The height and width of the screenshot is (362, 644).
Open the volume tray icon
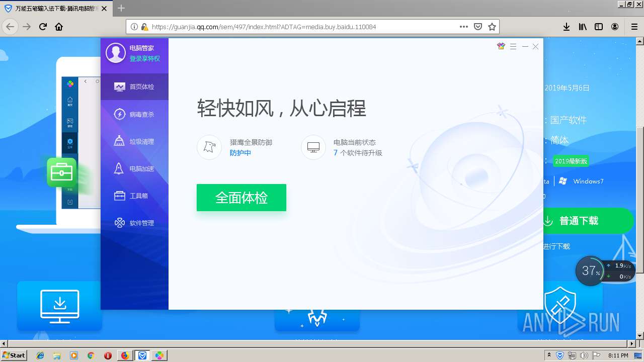tap(584, 355)
